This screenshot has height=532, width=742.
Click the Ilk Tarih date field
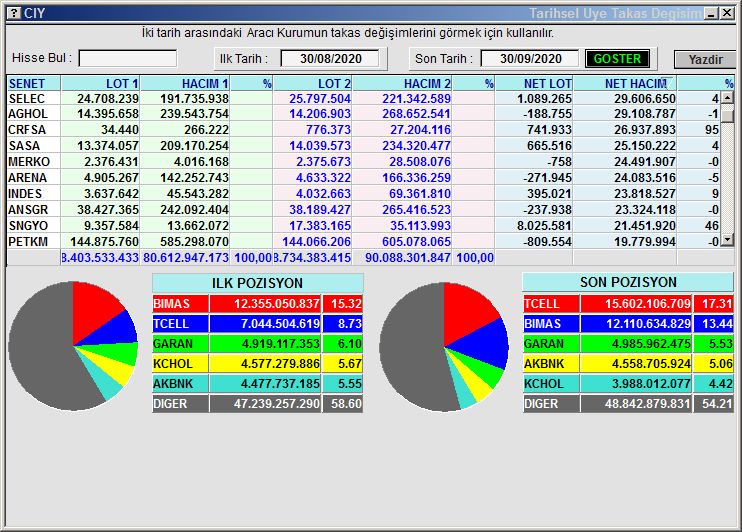pyautogui.click(x=330, y=59)
